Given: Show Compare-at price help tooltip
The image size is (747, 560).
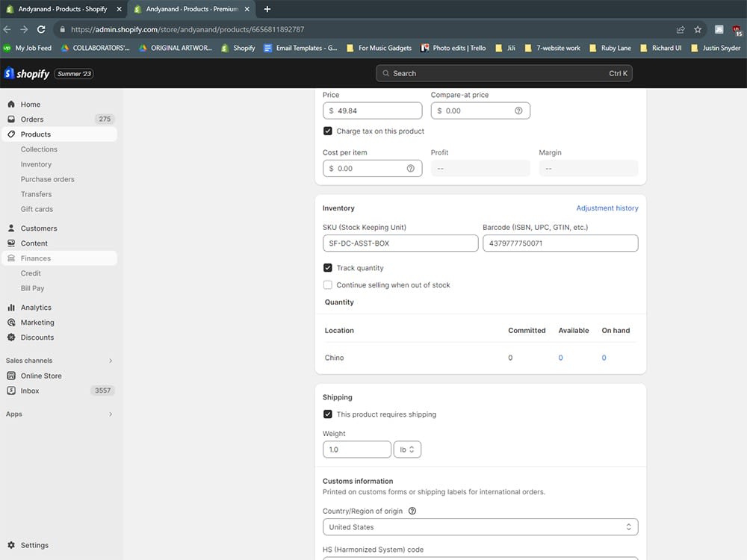Looking at the screenshot, I should tap(518, 111).
